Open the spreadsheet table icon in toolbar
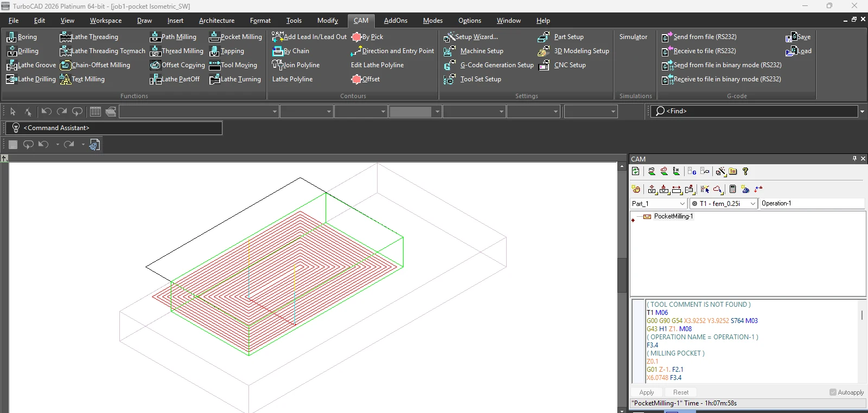The height and width of the screenshot is (413, 868). [x=95, y=112]
